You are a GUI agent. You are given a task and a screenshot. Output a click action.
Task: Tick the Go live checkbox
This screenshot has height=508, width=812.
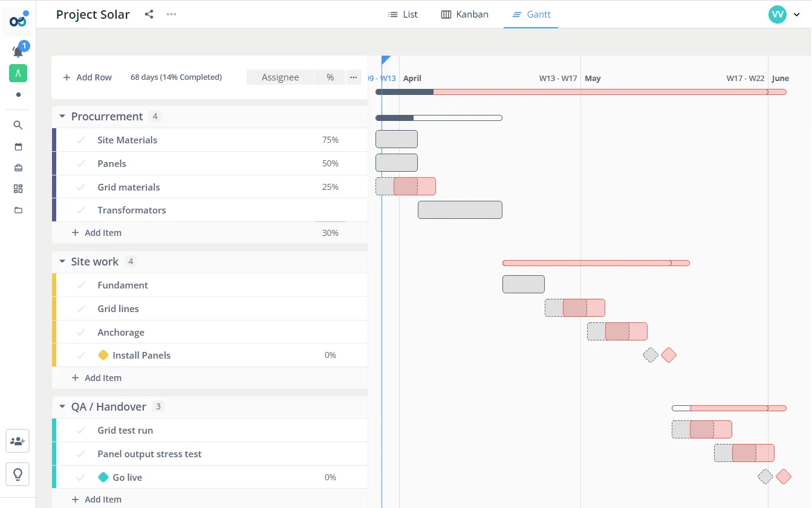81,477
